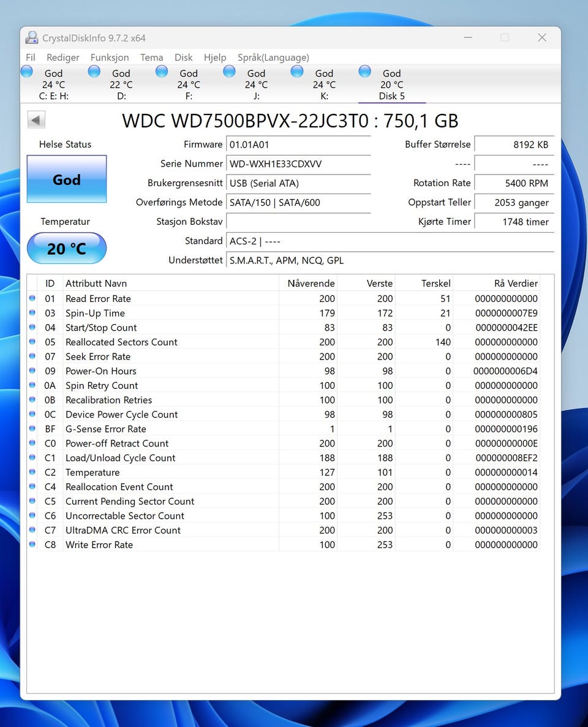Click the Nåverende column header
588x727 pixels.
308,284
